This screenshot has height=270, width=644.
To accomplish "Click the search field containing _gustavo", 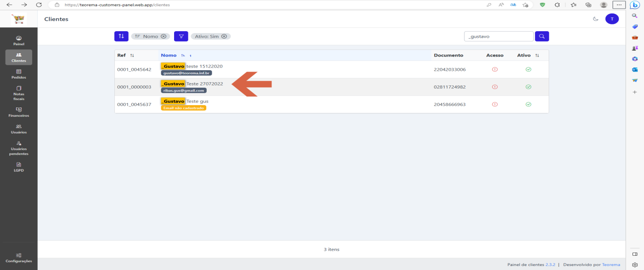I will 499,36.
